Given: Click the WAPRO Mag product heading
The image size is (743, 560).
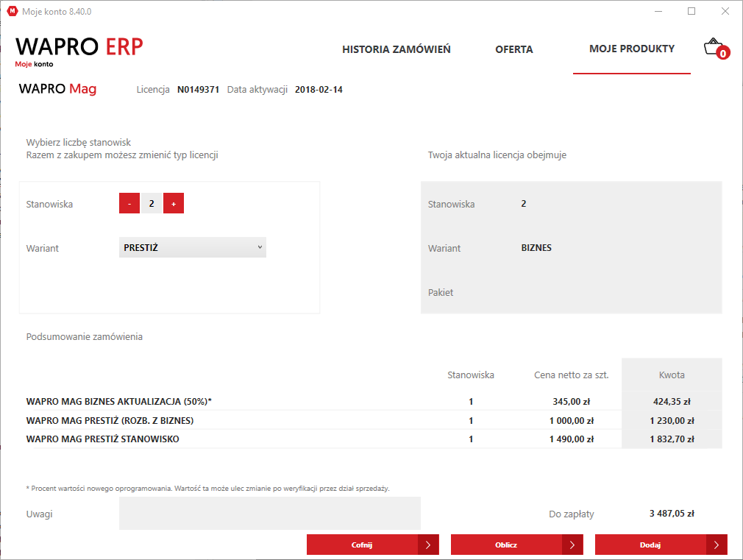Looking at the screenshot, I should click(58, 88).
